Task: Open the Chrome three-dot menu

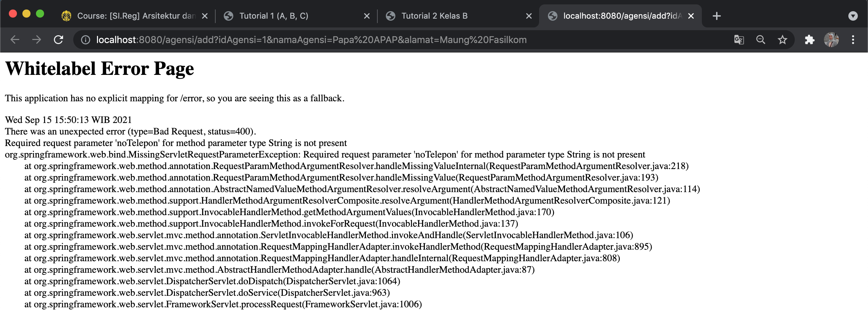Action: pos(854,40)
